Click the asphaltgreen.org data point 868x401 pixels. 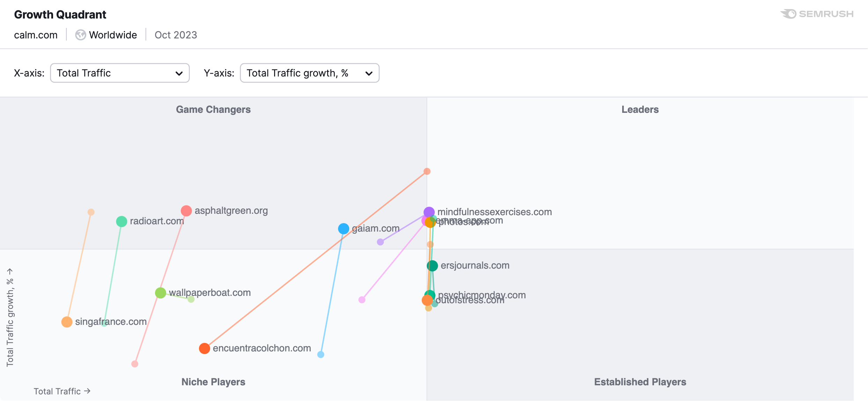point(186,211)
